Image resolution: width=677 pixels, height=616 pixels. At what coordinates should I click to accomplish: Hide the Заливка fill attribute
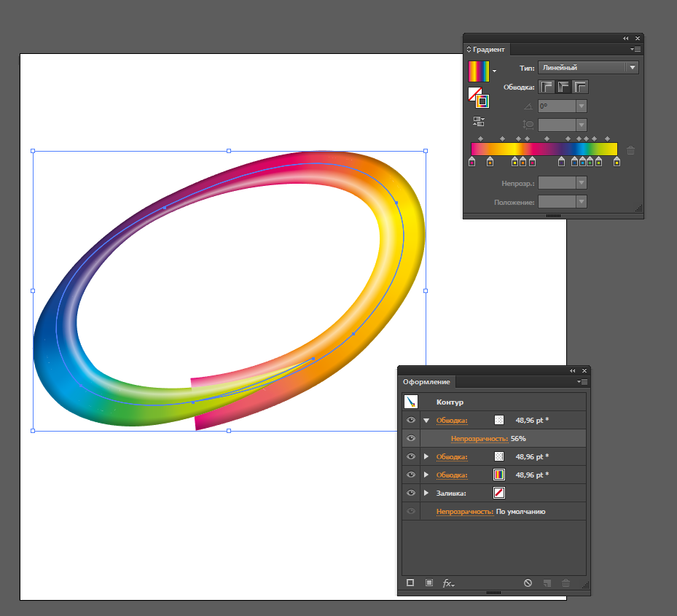click(x=411, y=493)
